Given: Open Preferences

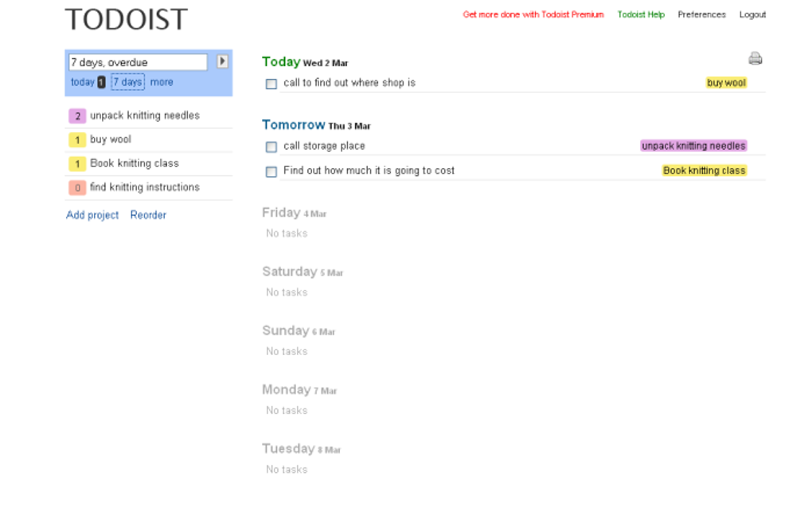Looking at the screenshot, I should click(x=701, y=14).
